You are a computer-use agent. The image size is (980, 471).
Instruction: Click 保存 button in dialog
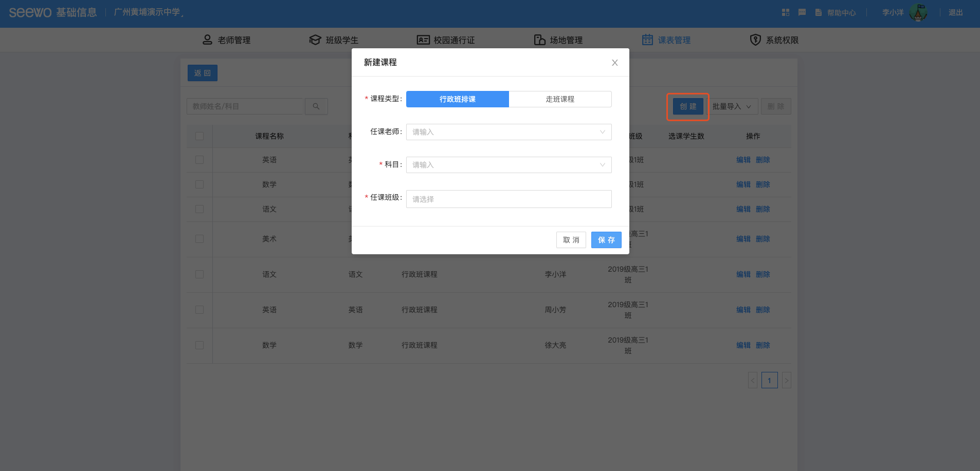pyautogui.click(x=606, y=240)
